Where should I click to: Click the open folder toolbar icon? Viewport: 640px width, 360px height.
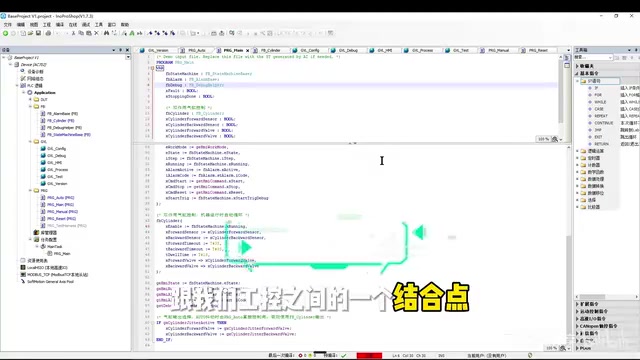point(30,33)
